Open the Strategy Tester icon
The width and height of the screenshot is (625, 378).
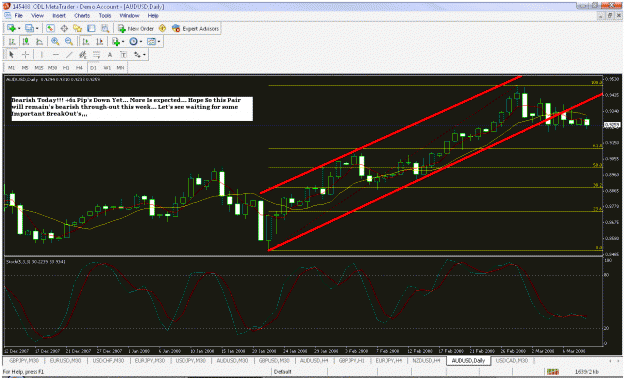pyautogui.click(x=105, y=28)
